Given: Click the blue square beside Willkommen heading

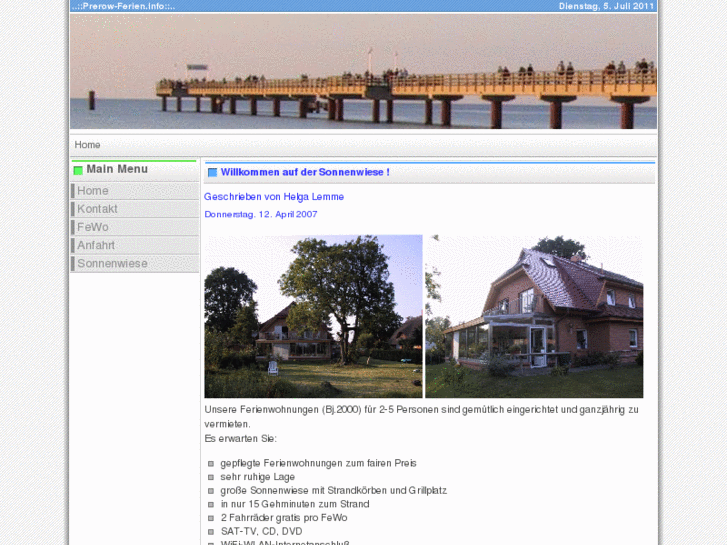Looking at the screenshot, I should (212, 173).
